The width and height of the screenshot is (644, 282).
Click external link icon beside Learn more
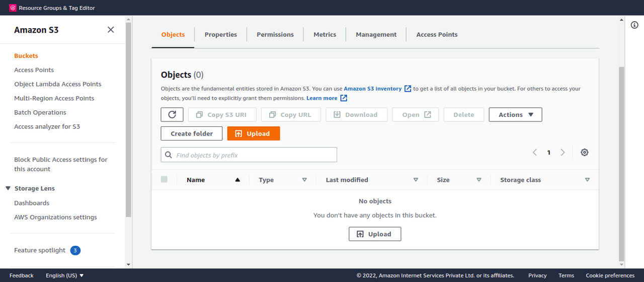pos(344,98)
